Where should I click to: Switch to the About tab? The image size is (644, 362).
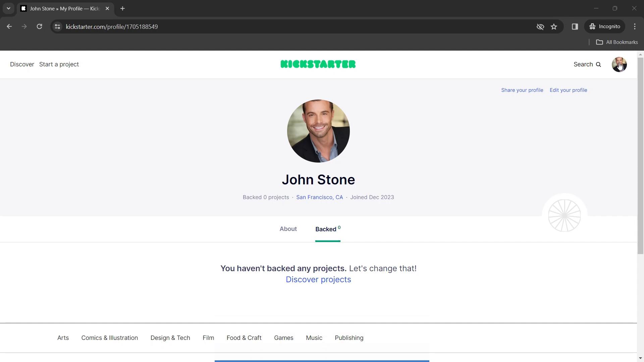[288, 229]
